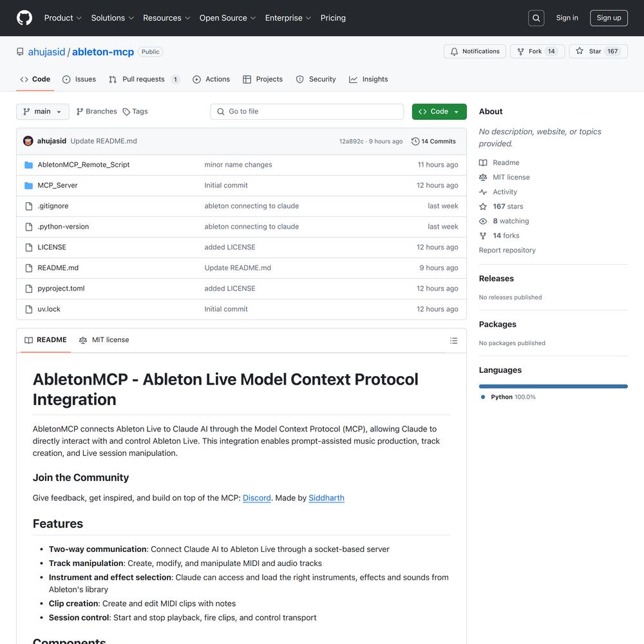644x644 pixels.
Task: Open the Siddharth link in the README
Action: coord(327,498)
